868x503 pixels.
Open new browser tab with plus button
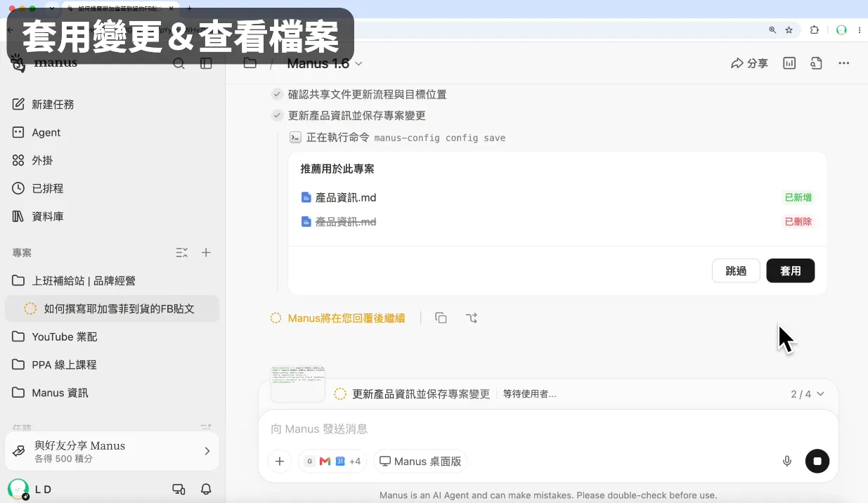189,8
